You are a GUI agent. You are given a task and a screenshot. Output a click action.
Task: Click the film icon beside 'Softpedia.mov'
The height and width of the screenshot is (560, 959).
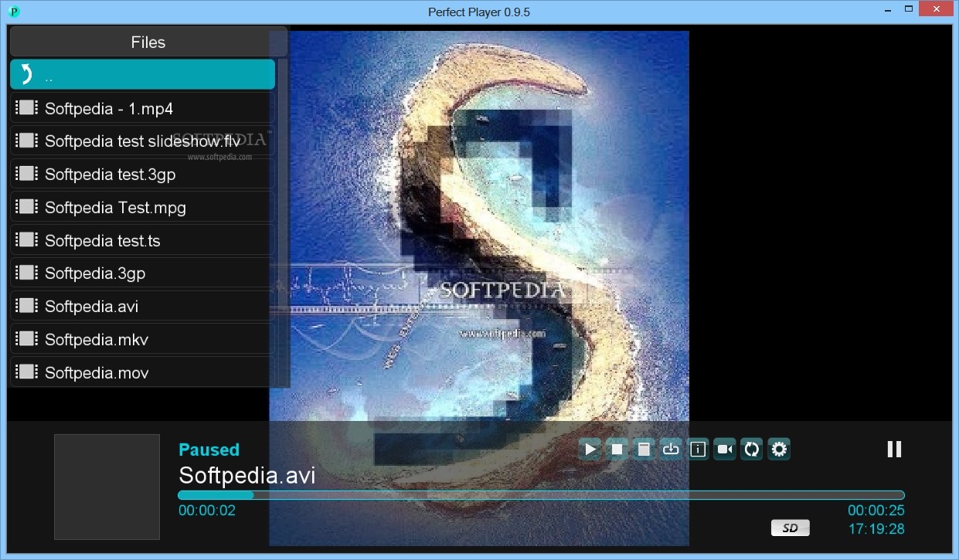click(27, 372)
